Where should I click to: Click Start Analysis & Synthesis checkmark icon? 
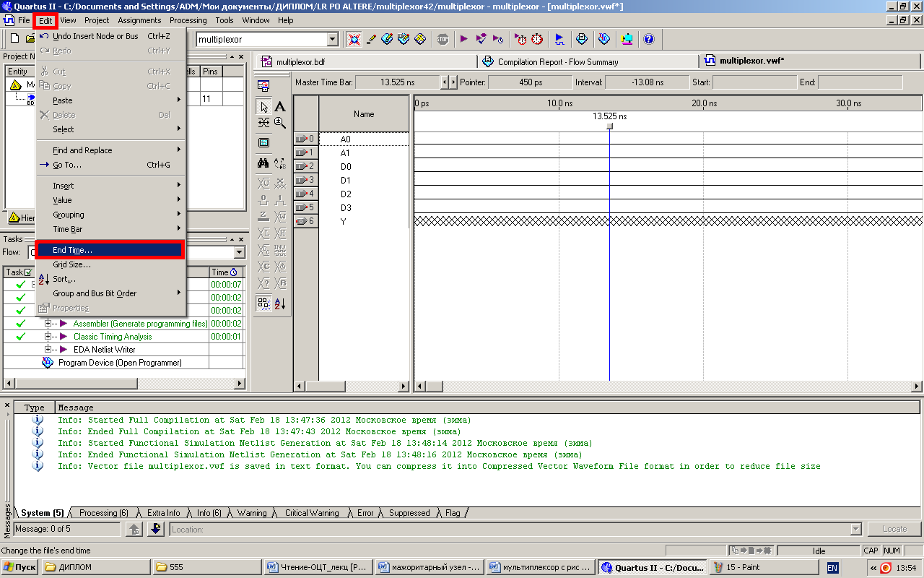point(481,39)
